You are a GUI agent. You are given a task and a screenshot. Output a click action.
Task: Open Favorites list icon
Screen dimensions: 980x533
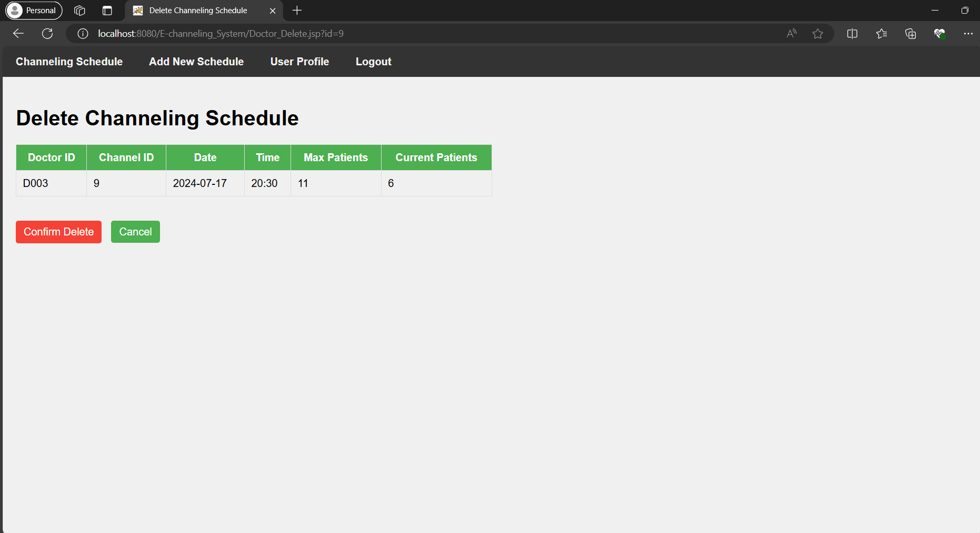coord(882,34)
